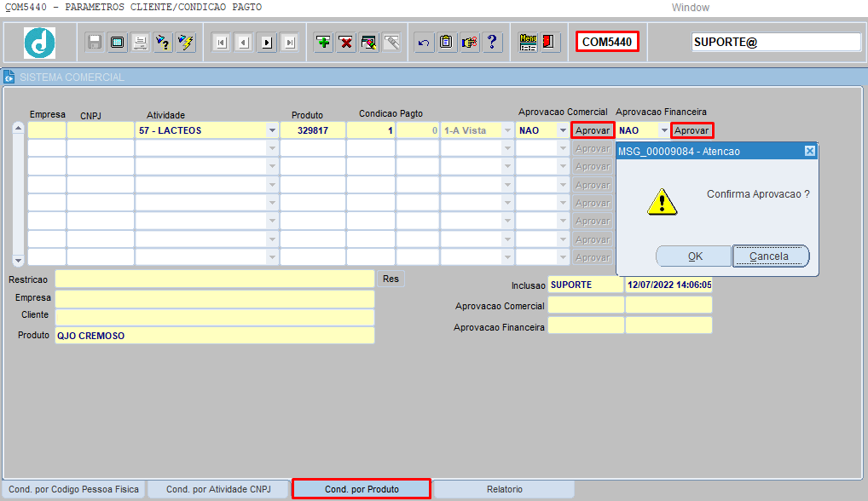This screenshot has height=501, width=868.
Task: Click the clipboard list icon
Action: 446,42
